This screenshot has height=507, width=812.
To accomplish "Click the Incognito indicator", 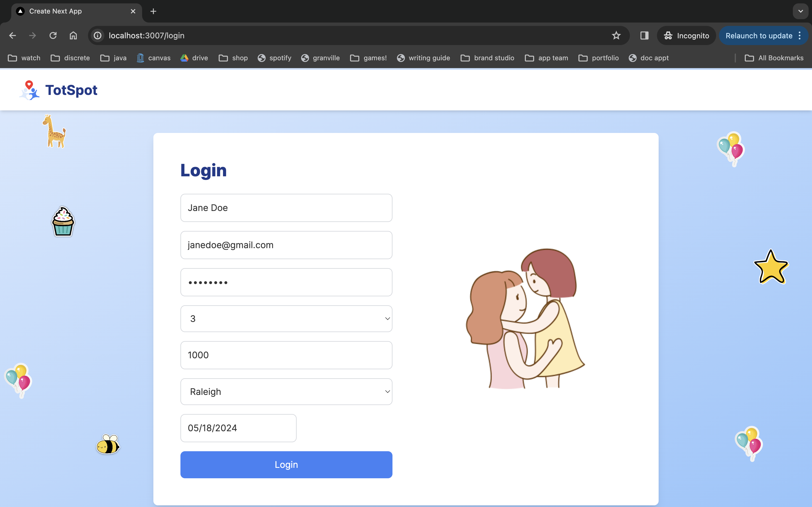I will pyautogui.click(x=686, y=35).
